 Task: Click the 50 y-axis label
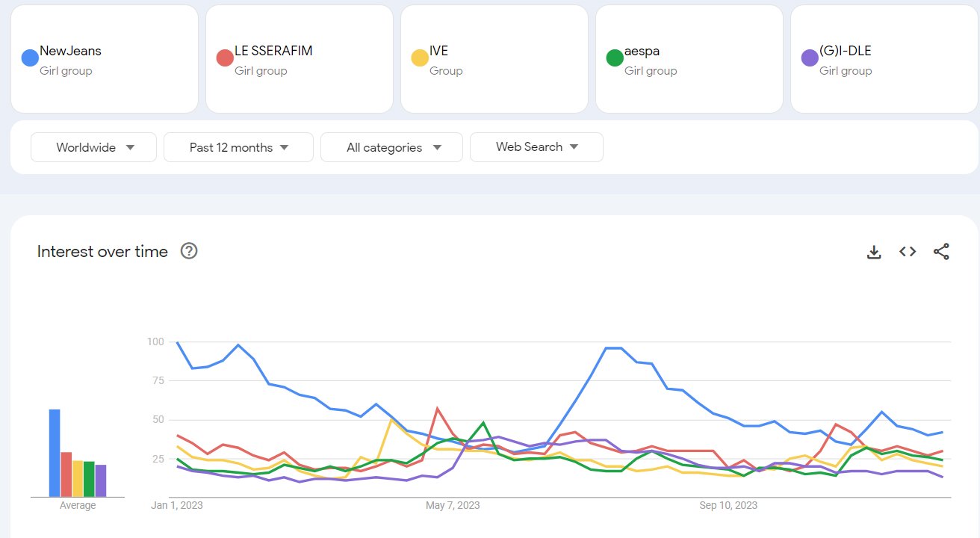click(x=157, y=419)
